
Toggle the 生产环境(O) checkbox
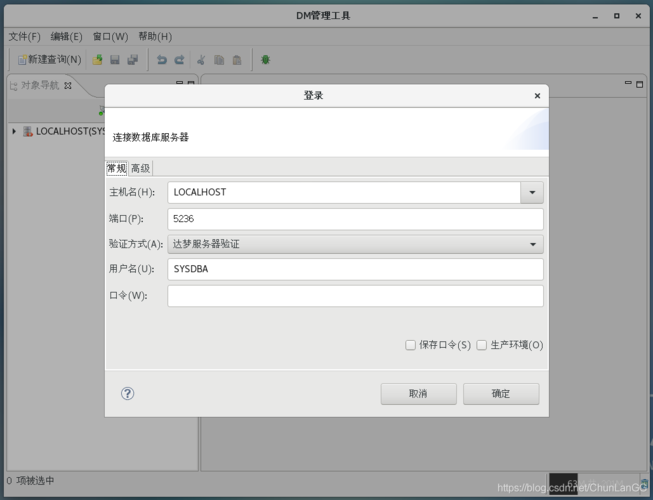click(481, 345)
